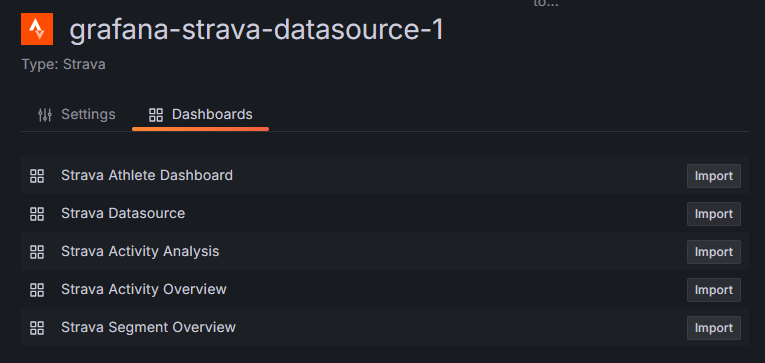This screenshot has height=363, width=765.
Task: Import the Strava Athlete Dashboard
Action: click(714, 176)
